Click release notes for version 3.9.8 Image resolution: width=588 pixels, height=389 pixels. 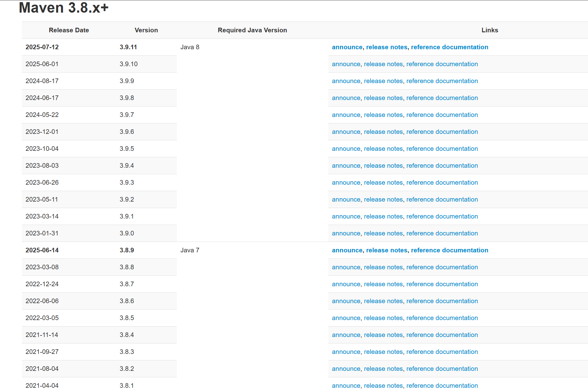[x=383, y=98]
